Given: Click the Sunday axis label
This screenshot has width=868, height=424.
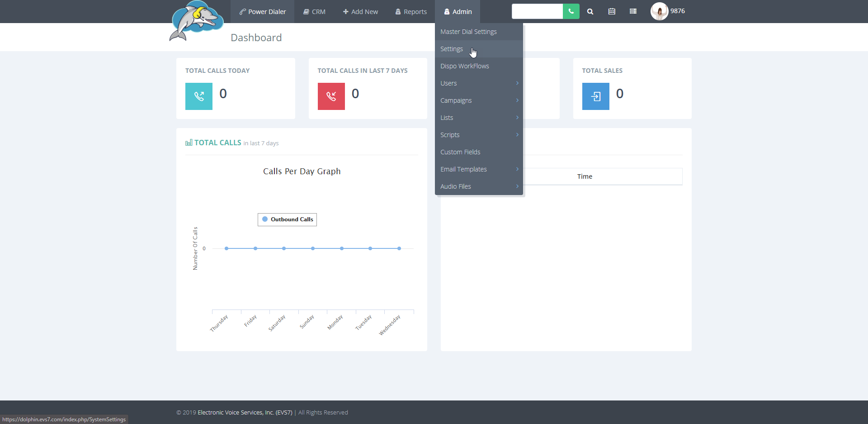Looking at the screenshot, I should pyautogui.click(x=307, y=322).
